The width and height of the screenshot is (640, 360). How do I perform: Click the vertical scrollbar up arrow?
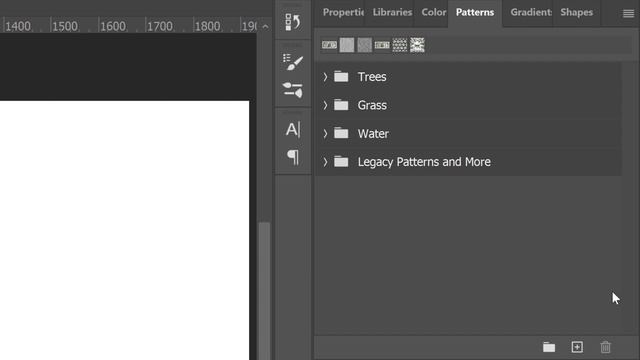click(265, 27)
